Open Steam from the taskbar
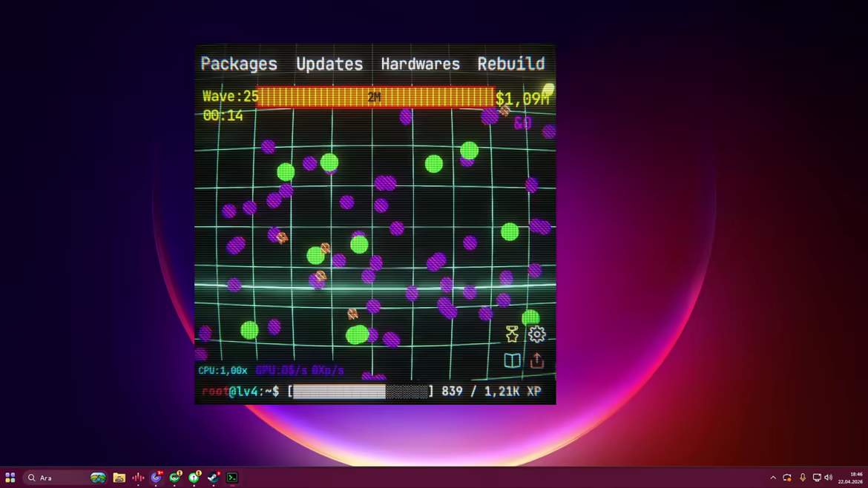Image resolution: width=868 pixels, height=488 pixels. [213, 477]
